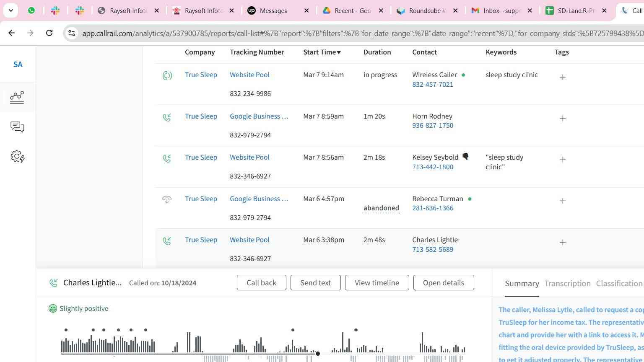Open the Settings gear sidebar icon
Image resolution: width=644 pixels, height=362 pixels.
click(x=17, y=157)
